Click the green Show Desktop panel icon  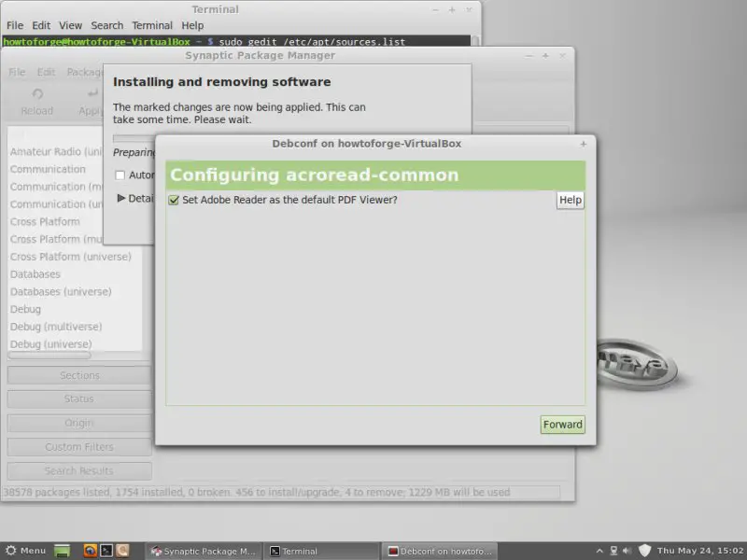pyautogui.click(x=62, y=551)
